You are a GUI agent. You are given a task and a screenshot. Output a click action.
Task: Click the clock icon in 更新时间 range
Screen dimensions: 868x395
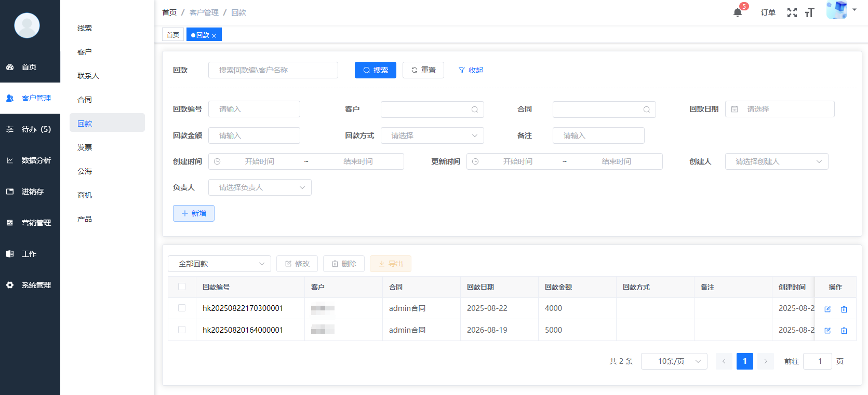point(475,161)
